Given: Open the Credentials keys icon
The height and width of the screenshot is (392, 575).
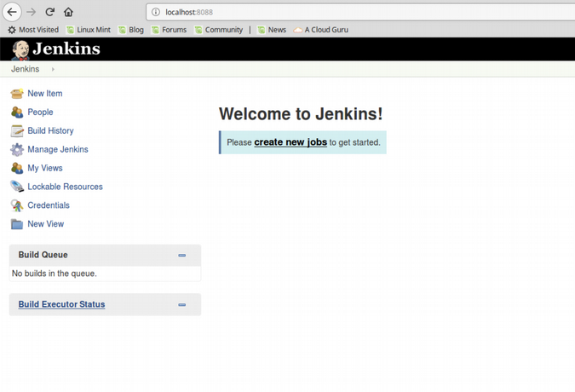Looking at the screenshot, I should (17, 205).
